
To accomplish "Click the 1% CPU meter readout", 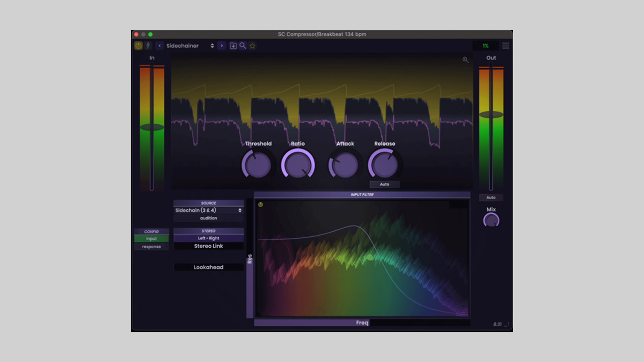I will click(x=485, y=46).
